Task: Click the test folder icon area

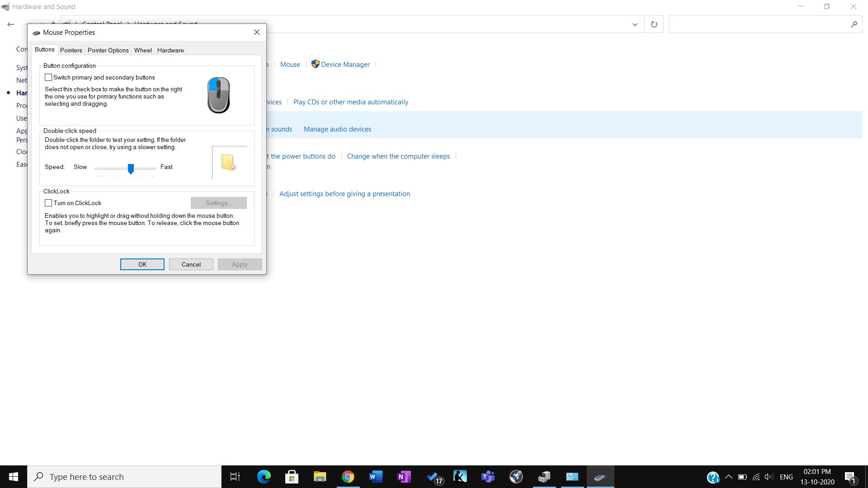Action: pos(228,161)
